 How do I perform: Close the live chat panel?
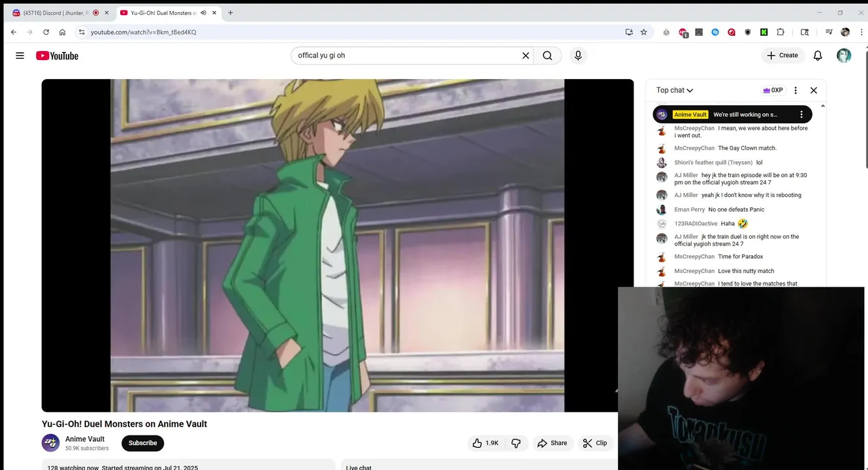coord(814,90)
